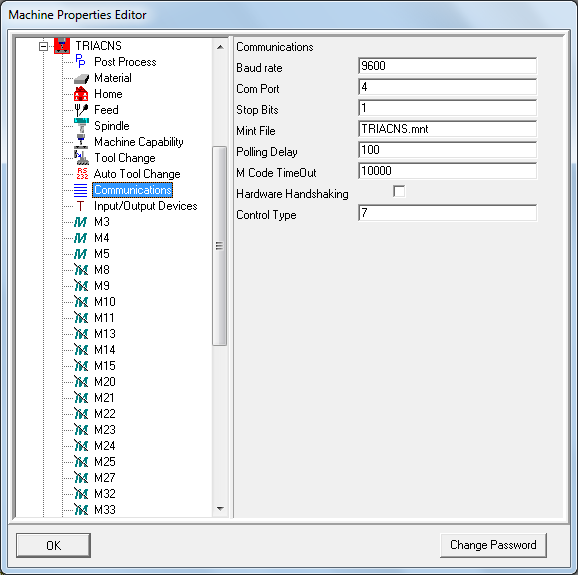The height and width of the screenshot is (575, 578).
Task: Click the crossed-out M20 icon
Action: (x=81, y=381)
